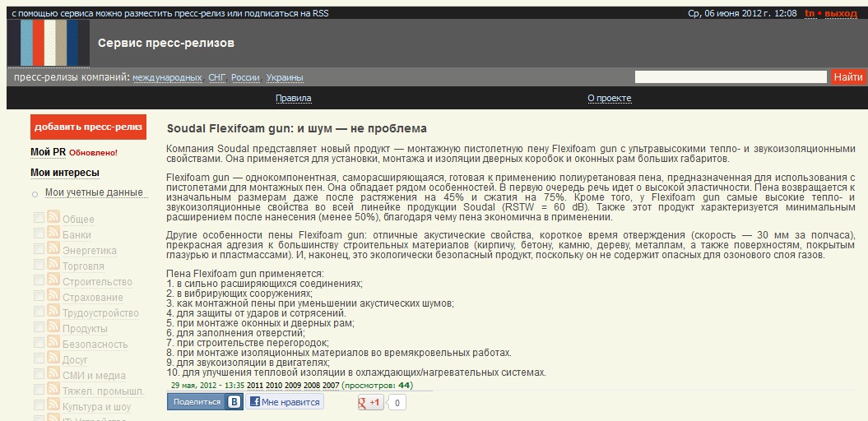Click the Поделиться share button
The width and height of the screenshot is (868, 421).
point(204,402)
